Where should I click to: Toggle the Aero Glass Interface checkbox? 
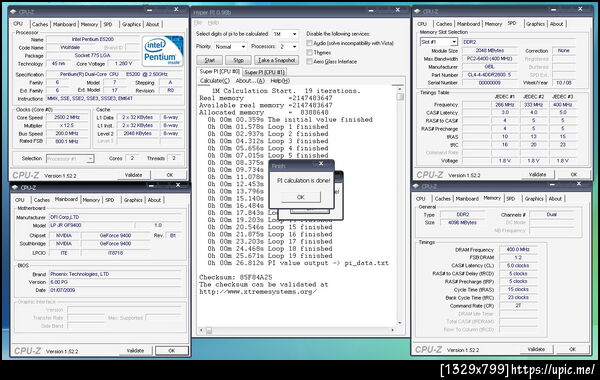pyautogui.click(x=309, y=61)
